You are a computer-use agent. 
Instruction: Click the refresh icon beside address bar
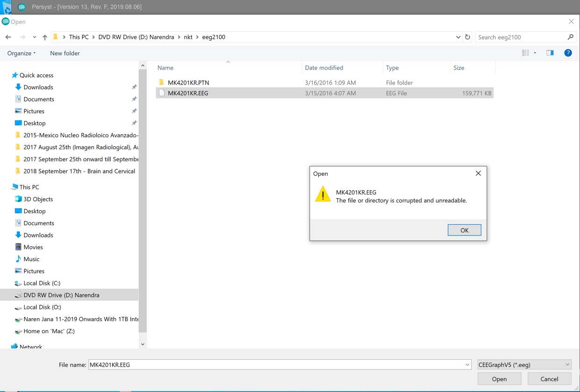pos(467,37)
